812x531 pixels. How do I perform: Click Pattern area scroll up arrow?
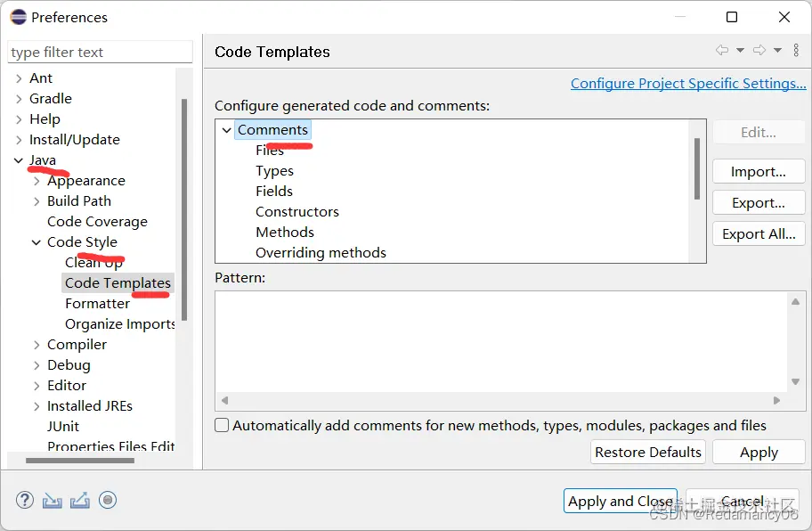795,301
